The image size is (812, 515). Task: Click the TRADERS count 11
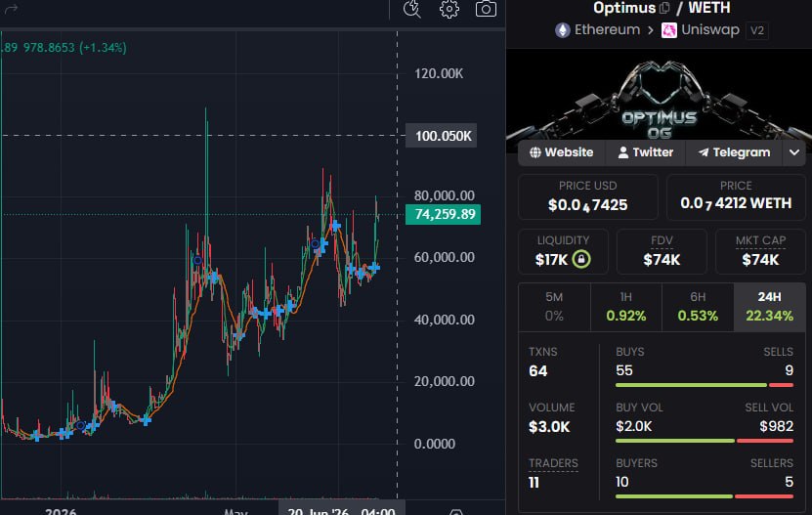click(534, 483)
